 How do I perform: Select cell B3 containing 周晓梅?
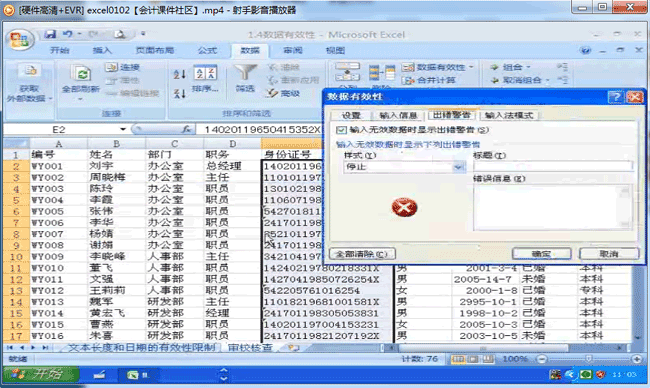tap(116, 177)
